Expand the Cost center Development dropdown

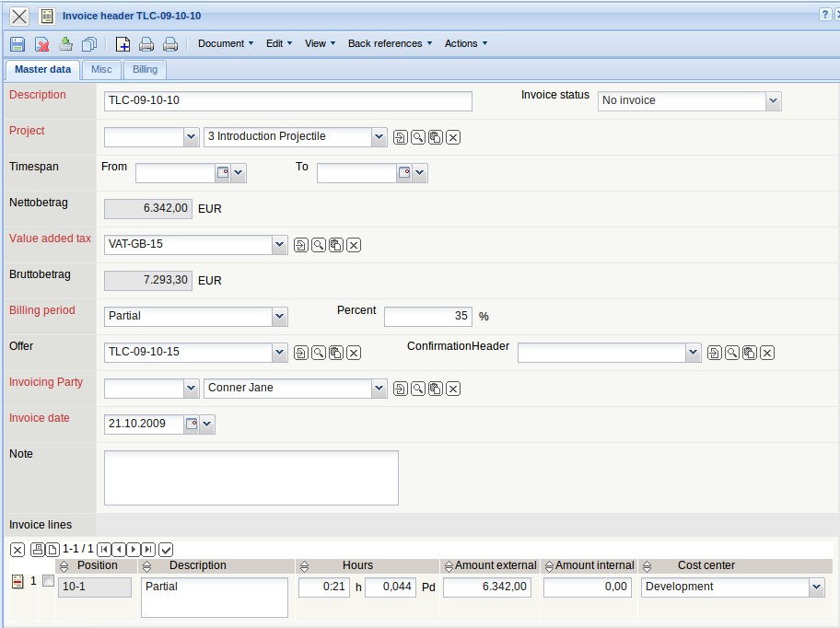815,587
